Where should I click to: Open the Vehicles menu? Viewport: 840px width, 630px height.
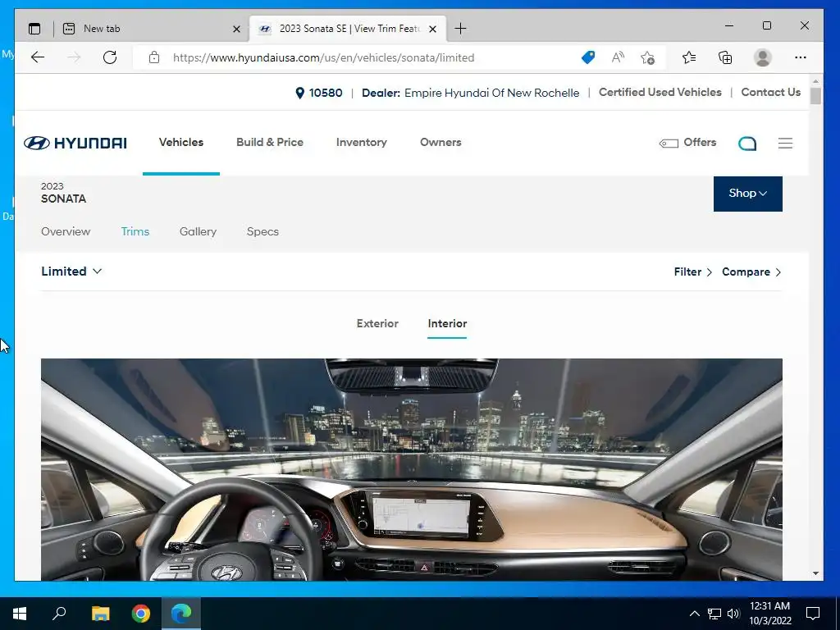click(181, 142)
